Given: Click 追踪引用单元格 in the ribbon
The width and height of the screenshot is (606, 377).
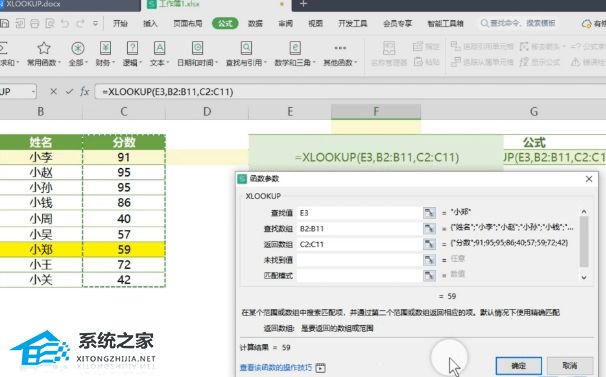Looking at the screenshot, I should [482, 47].
